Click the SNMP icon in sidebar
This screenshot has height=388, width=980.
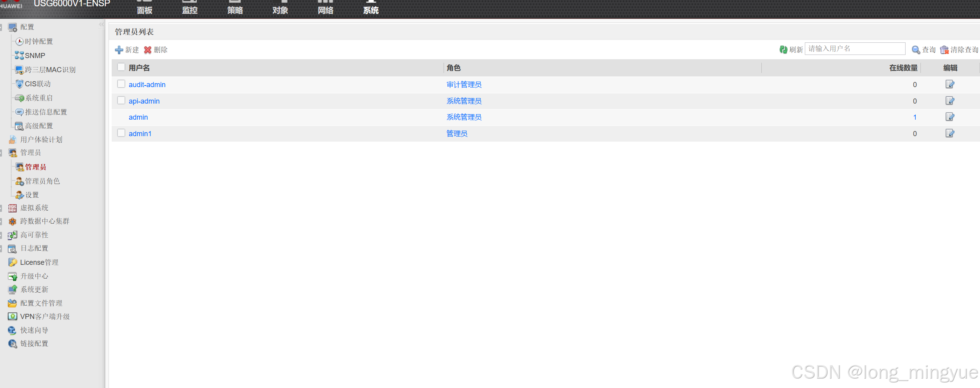point(19,55)
